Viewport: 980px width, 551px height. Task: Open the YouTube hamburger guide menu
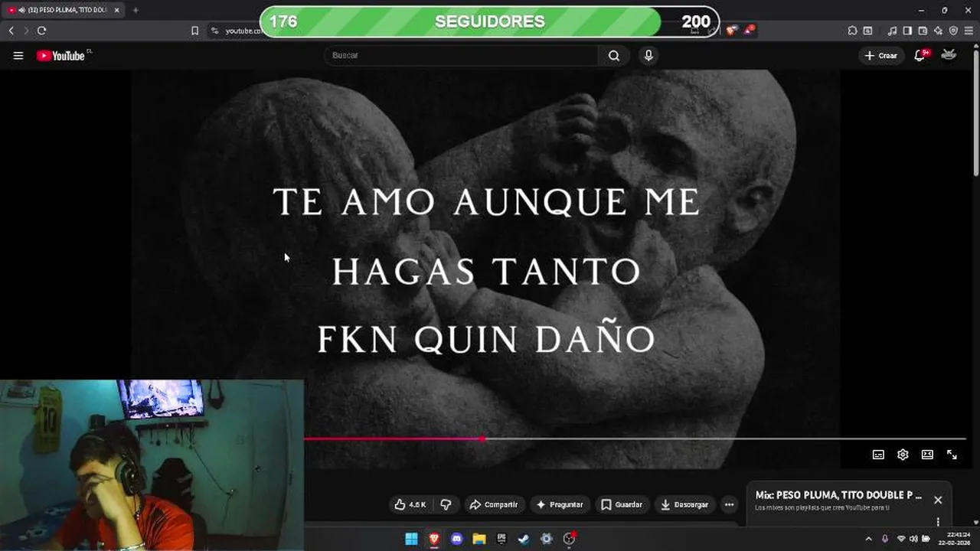18,55
